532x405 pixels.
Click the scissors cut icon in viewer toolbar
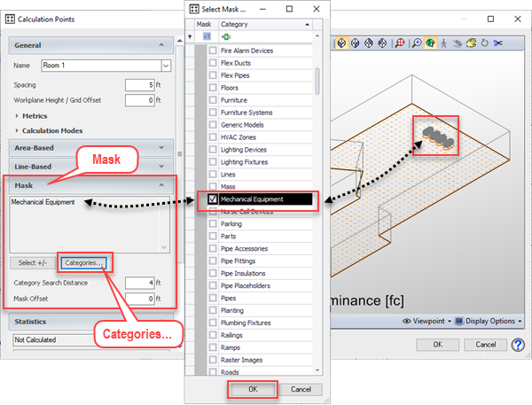click(498, 42)
